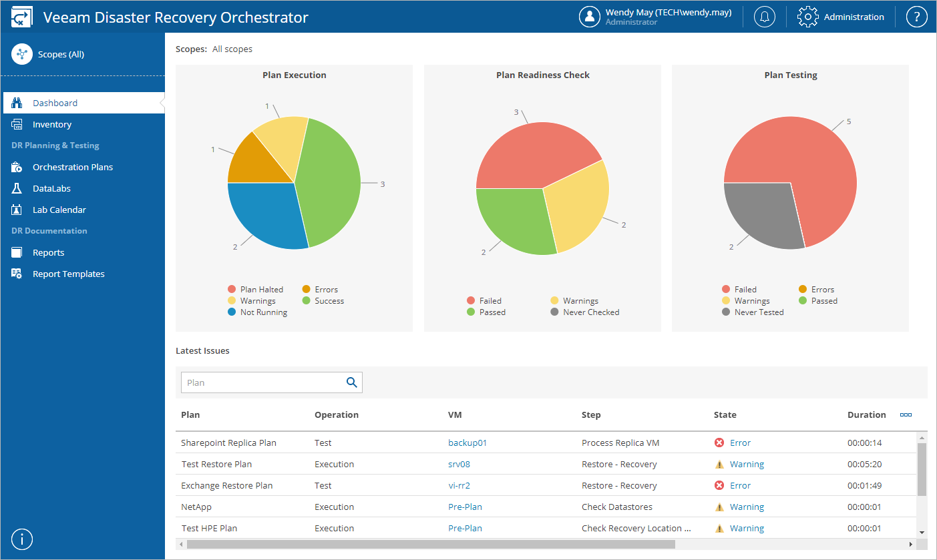Viewport: 937px width, 560px height.
Task: Click the search magnifier in Plan field
Action: (351, 382)
